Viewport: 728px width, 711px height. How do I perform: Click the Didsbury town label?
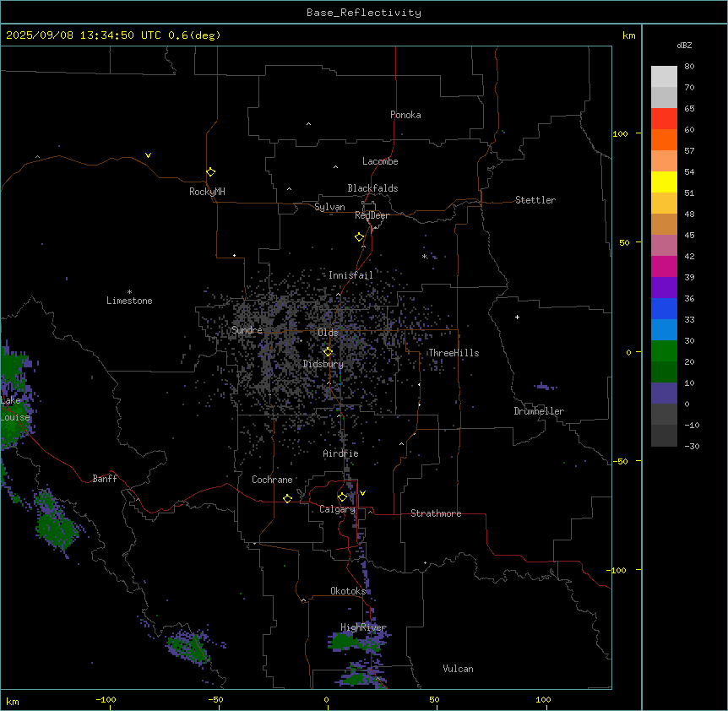(323, 364)
